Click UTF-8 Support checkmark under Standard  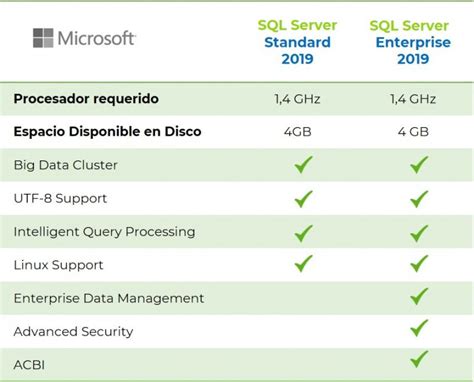pyautogui.click(x=303, y=199)
